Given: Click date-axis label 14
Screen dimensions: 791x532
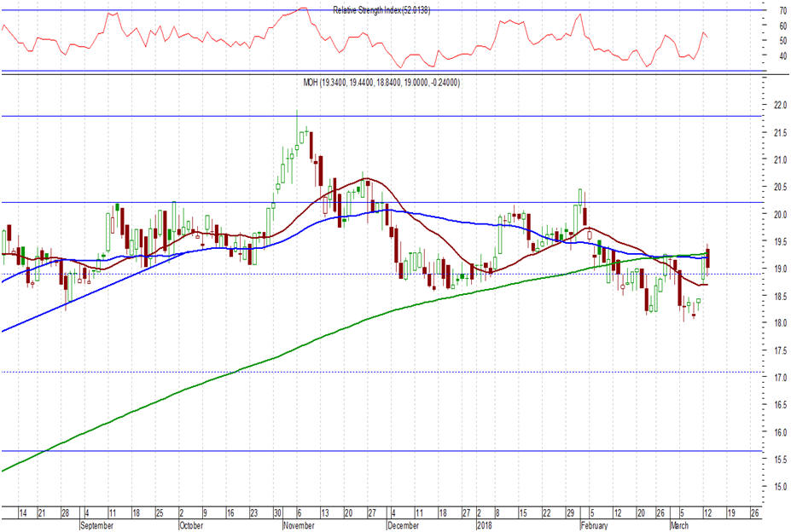Looking at the screenshot, I should (23, 513).
